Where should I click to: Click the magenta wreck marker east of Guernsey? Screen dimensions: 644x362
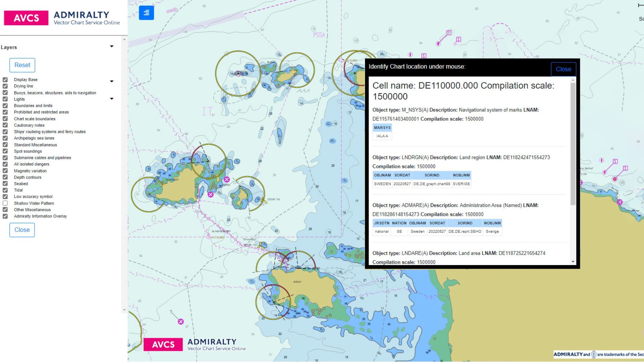pos(227,180)
